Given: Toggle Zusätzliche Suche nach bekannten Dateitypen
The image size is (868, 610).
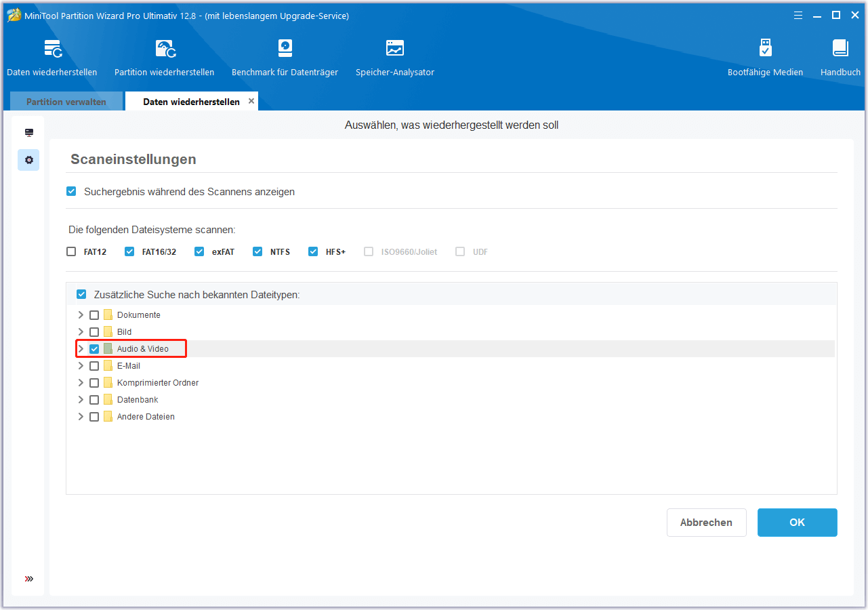Looking at the screenshot, I should pos(81,295).
